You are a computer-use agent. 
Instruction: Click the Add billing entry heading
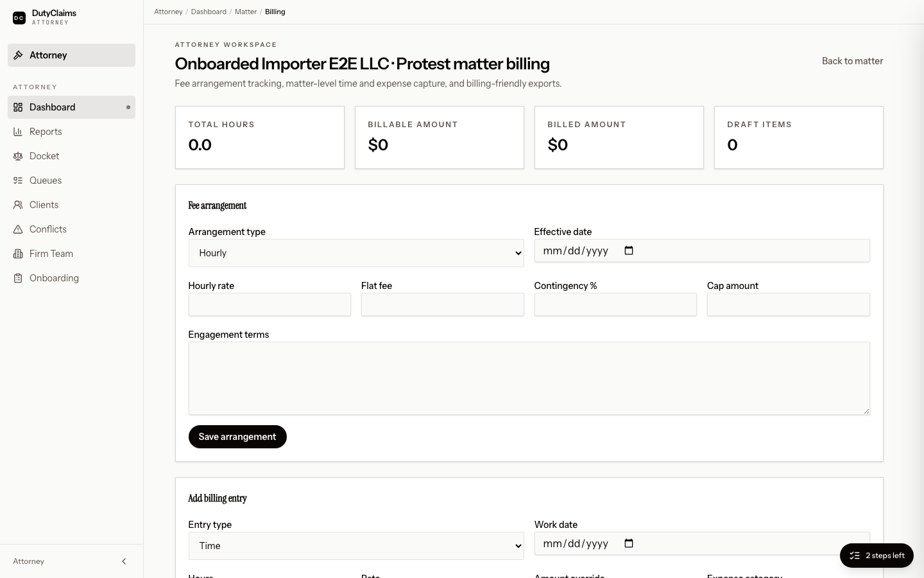[218, 498]
